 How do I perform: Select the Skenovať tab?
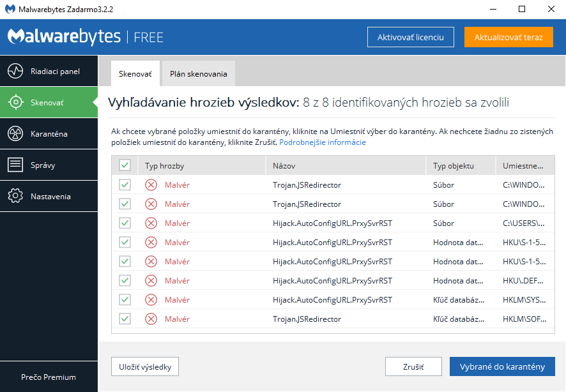click(x=135, y=74)
